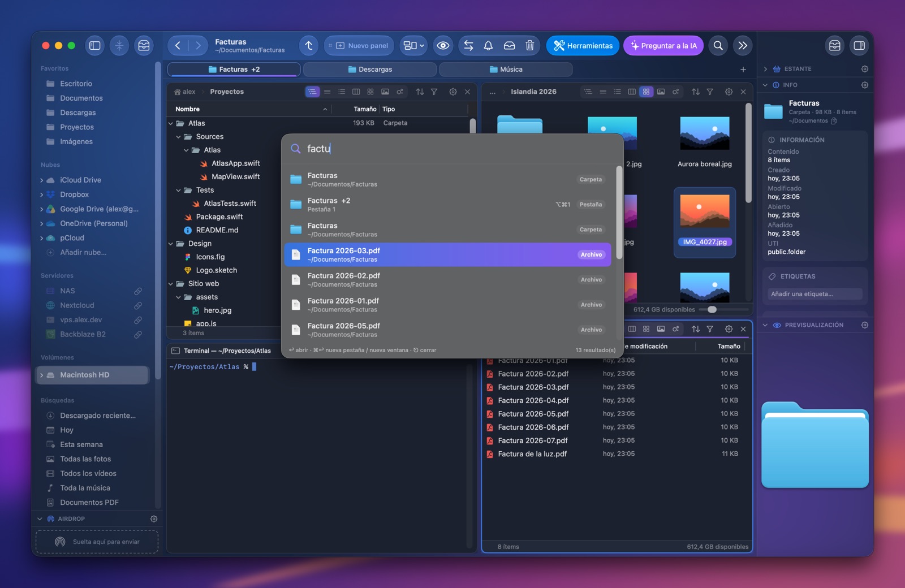Switch to the Música tab
The image size is (905, 588).
click(x=506, y=70)
